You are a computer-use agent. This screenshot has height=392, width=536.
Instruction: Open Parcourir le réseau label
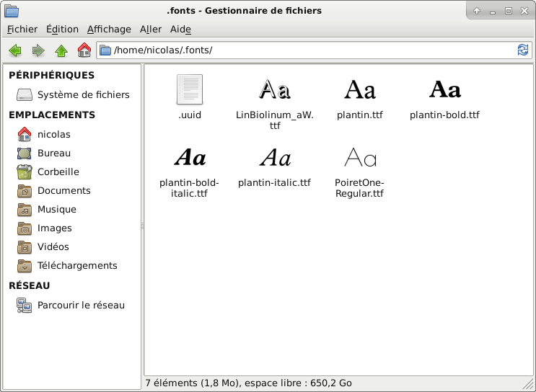click(81, 306)
